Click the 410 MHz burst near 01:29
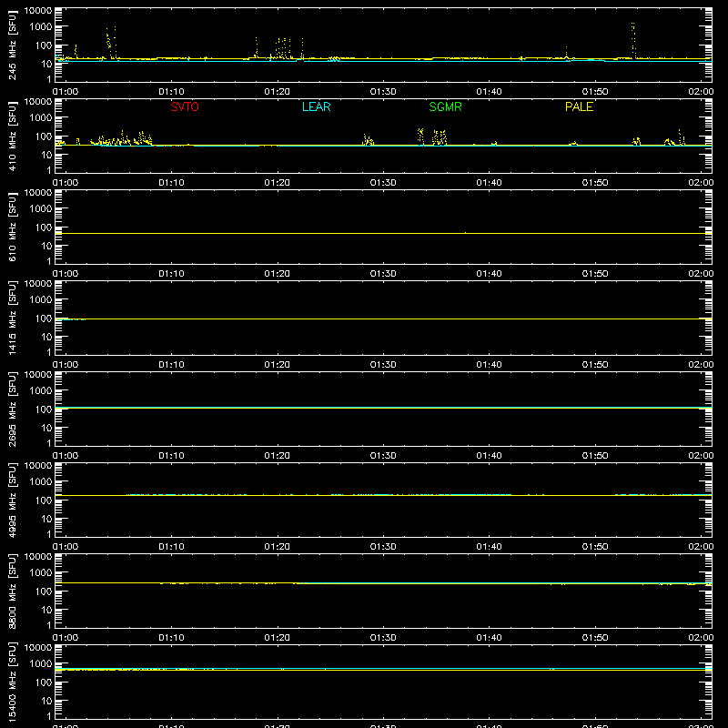The image size is (728, 728). pos(368,140)
